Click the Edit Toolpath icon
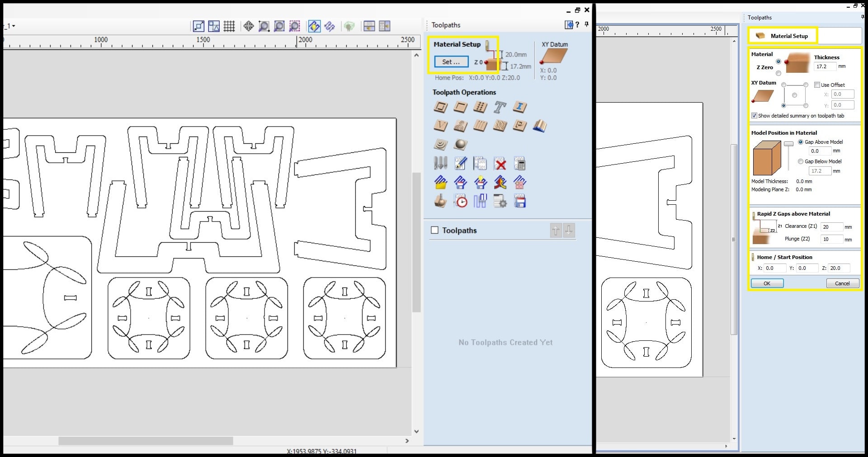The width and height of the screenshot is (868, 457). coord(461,163)
